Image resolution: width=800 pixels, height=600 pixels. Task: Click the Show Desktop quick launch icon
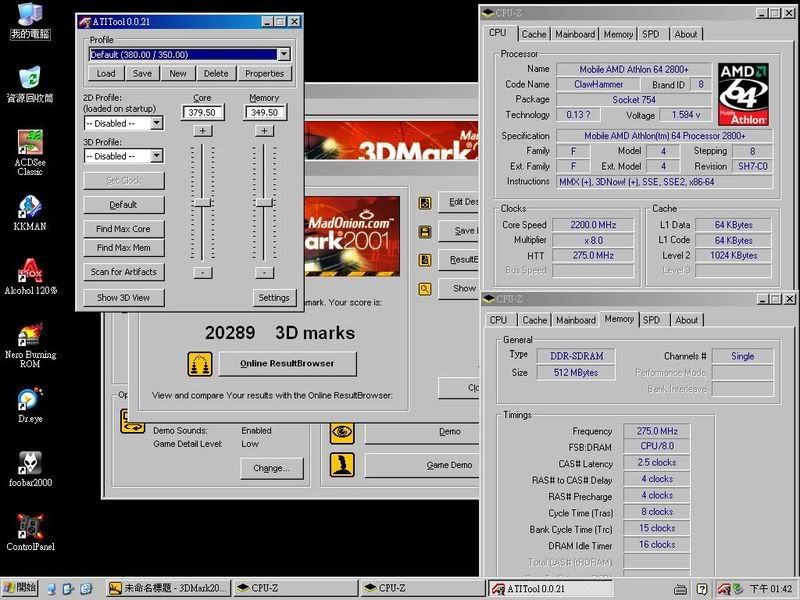point(51,589)
